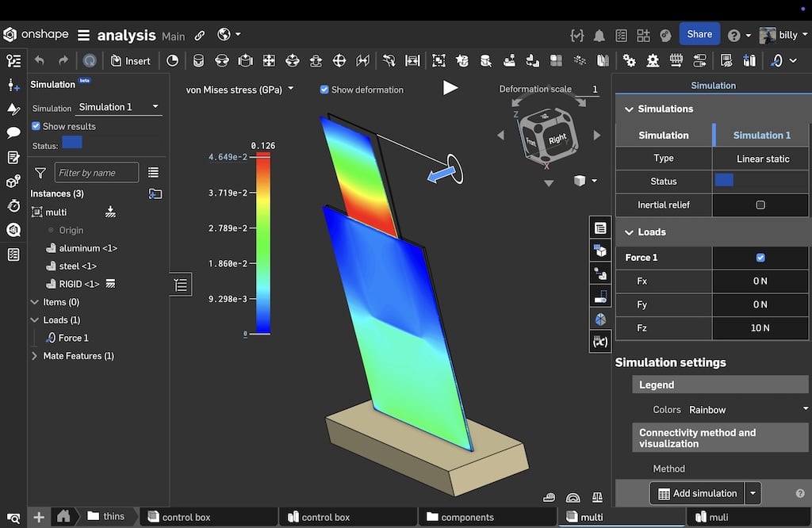Viewport: 812px width, 528px height.
Task: Open the hamburger main menu
Action: tap(83, 35)
